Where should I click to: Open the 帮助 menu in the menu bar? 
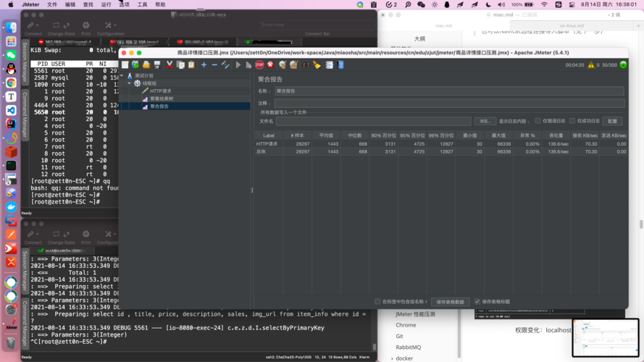coord(160,4)
